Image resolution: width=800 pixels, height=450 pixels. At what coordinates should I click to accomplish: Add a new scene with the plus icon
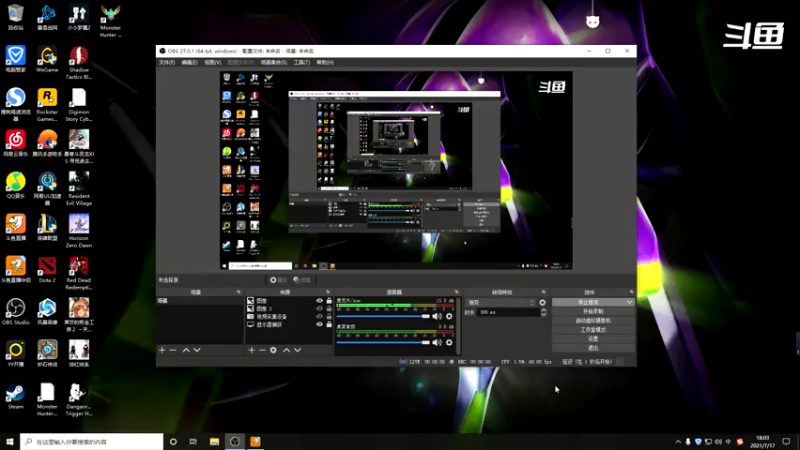coord(162,350)
